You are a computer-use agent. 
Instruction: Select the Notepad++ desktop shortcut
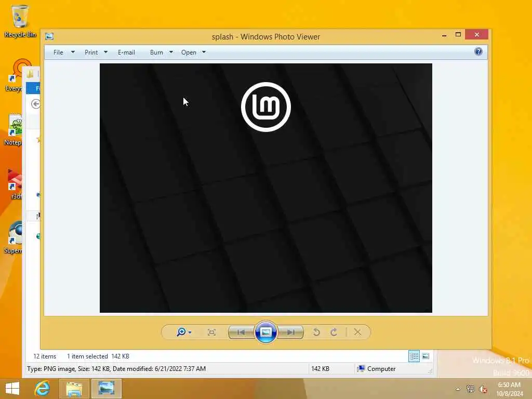(13, 129)
